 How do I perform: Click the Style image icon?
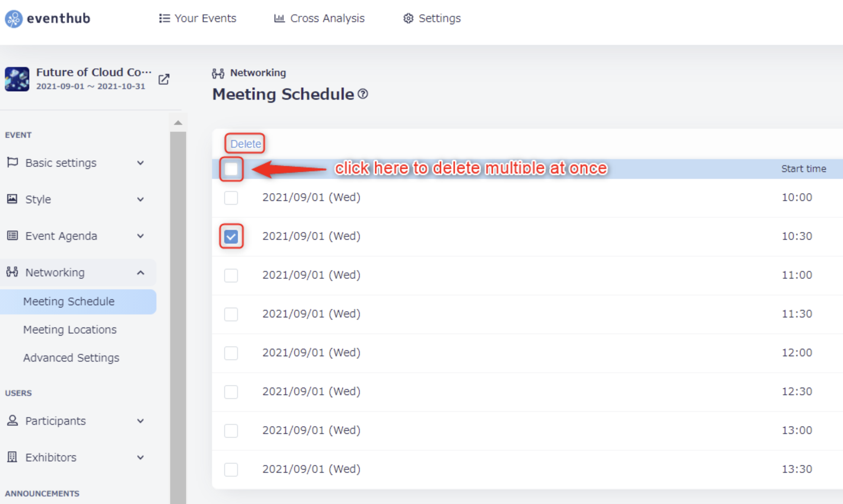pos(12,199)
